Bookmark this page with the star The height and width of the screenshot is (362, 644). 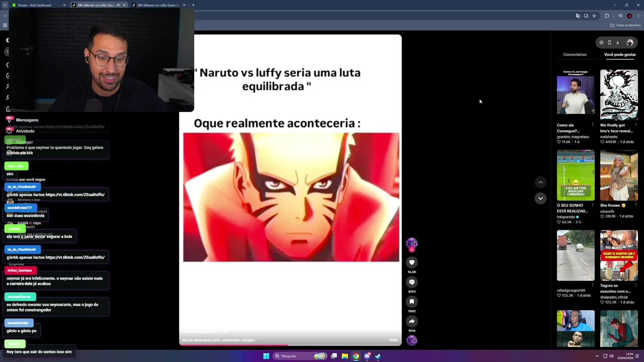coord(594,16)
